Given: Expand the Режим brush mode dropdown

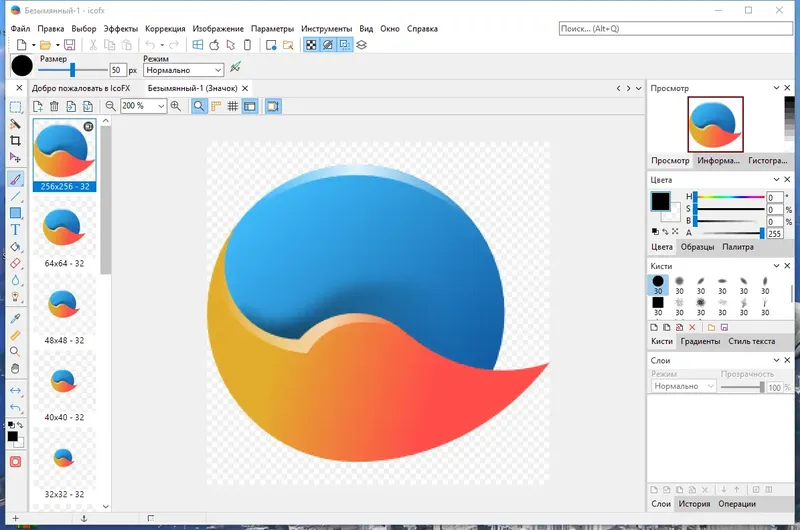Looking at the screenshot, I should pos(218,71).
